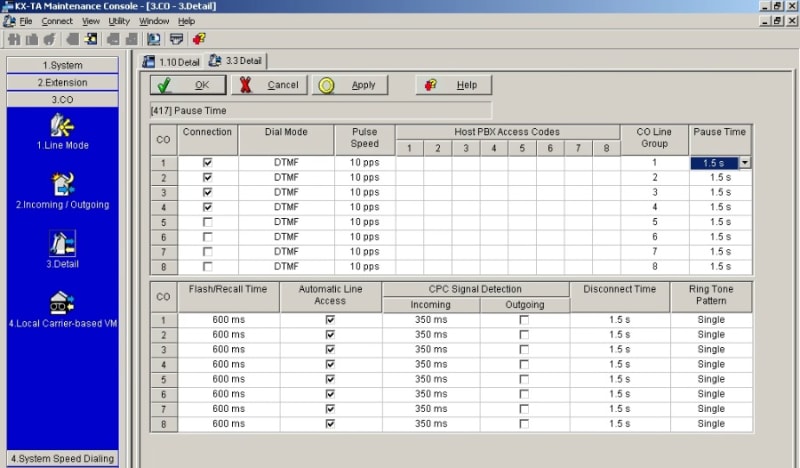Click the last grayed-out toolbar icon before the monitor icon
This screenshot has height=468, width=800.
tap(132, 39)
